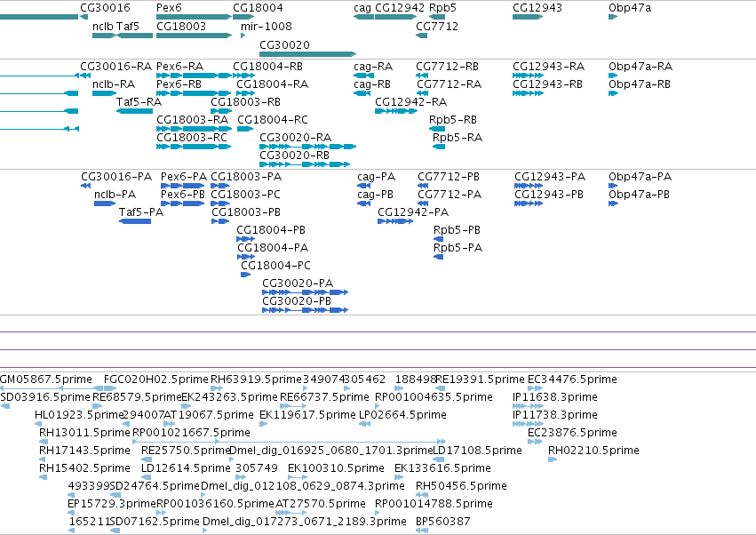Select protein CG30020-PA
756x535 pixels.
point(298,283)
